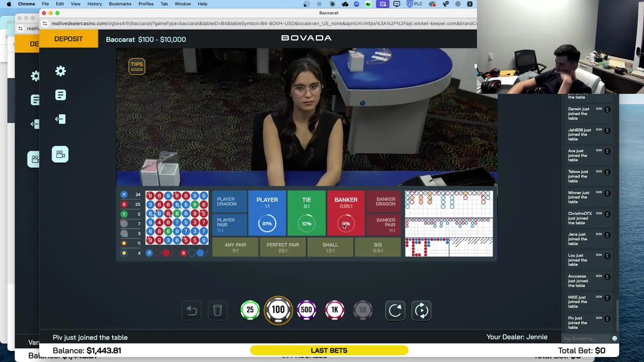Open Chrome Bookmarks menu
Screen dimensions: 644x362
(120, 4)
